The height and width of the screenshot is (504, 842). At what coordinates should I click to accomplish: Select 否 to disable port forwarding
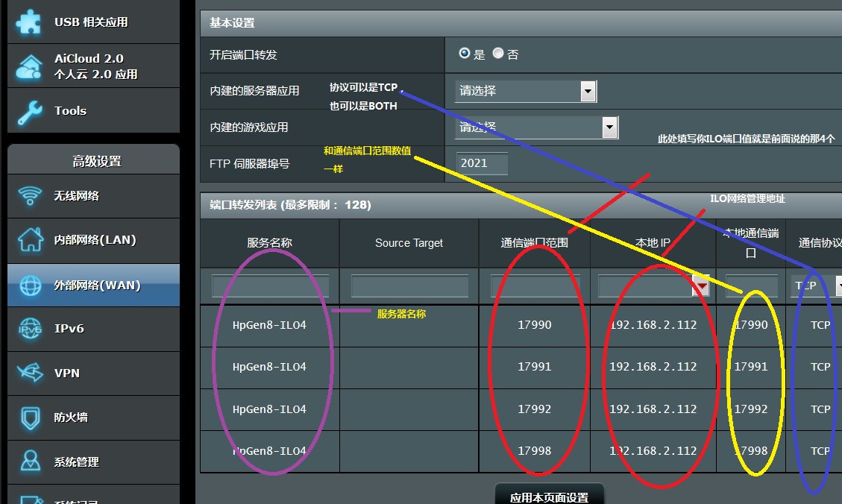tap(498, 54)
